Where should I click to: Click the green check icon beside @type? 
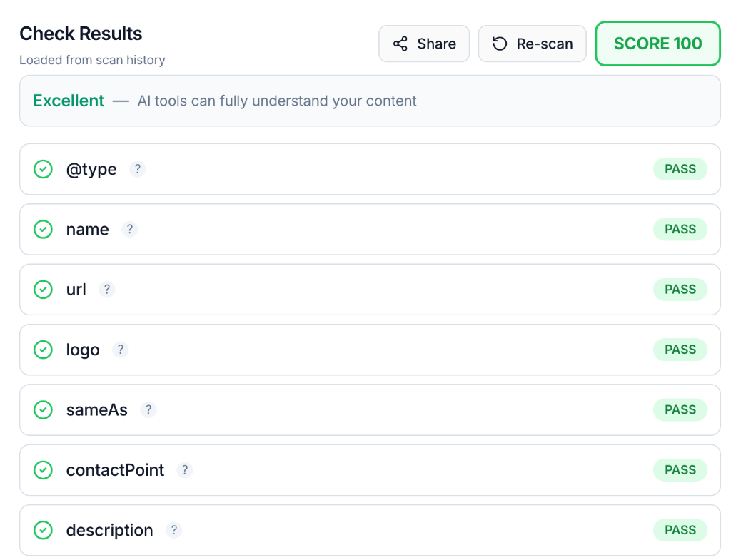point(43,169)
